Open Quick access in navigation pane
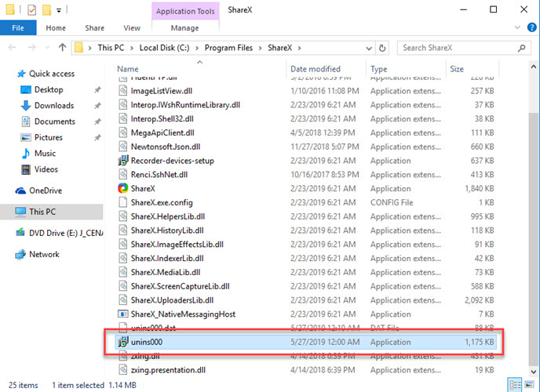 [46, 74]
